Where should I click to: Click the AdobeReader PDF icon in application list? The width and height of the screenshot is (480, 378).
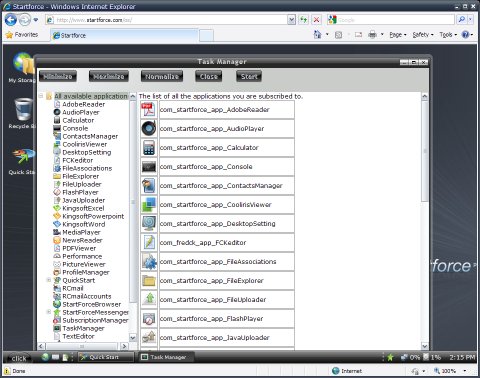(x=148, y=110)
